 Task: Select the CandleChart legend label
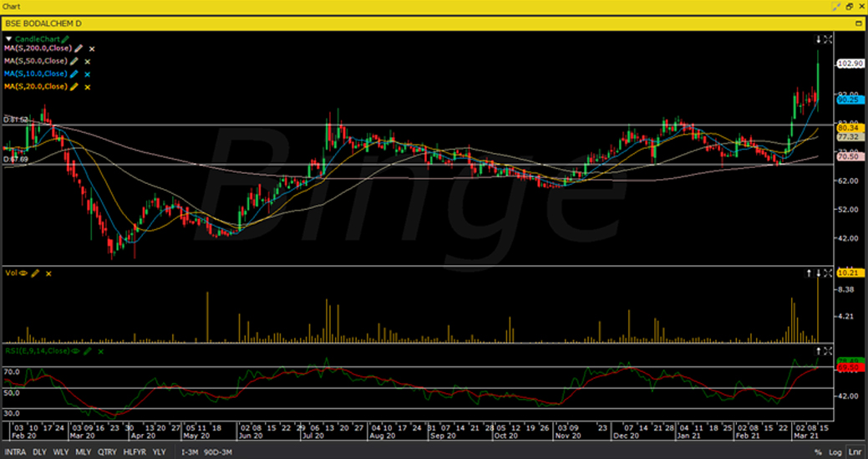(x=38, y=39)
